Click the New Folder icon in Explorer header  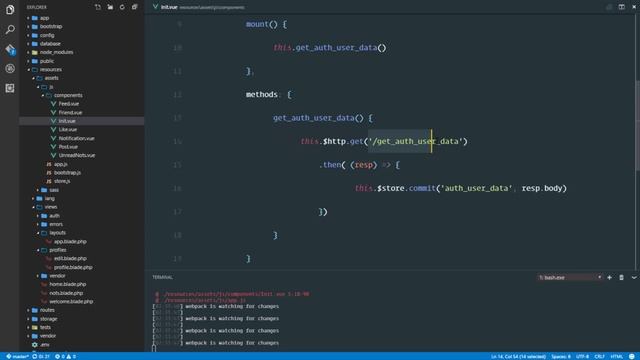tap(110, 7)
